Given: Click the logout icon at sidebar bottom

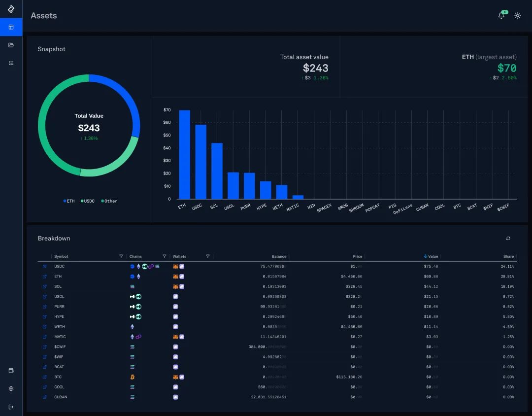Looking at the screenshot, I should (x=11, y=406).
